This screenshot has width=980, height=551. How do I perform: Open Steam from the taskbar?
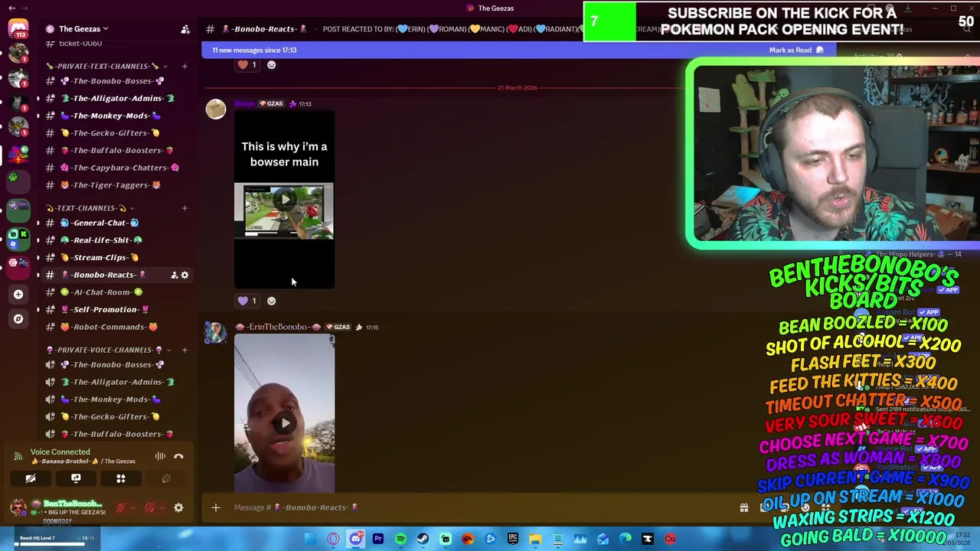(x=423, y=539)
